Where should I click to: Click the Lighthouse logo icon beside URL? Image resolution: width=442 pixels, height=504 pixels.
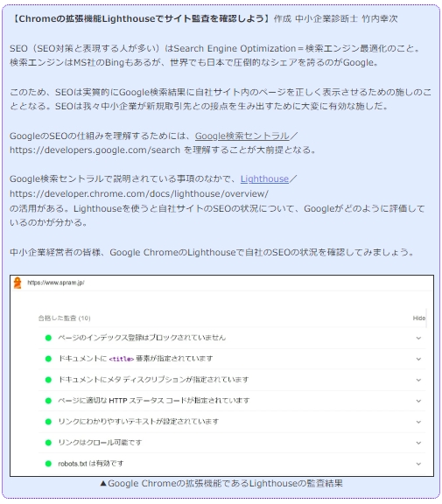pyautogui.click(x=18, y=283)
